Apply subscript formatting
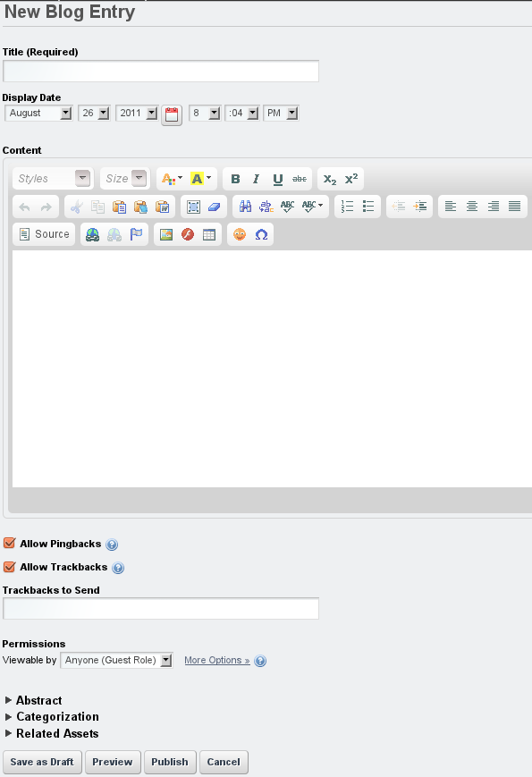Viewport: 532px width, 777px height. [330, 179]
